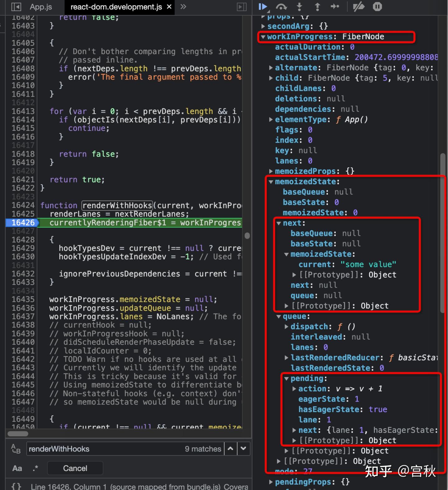The image size is (448, 490).
Task: Click the code editor horizontal scrollbar
Action: [x=18, y=433]
